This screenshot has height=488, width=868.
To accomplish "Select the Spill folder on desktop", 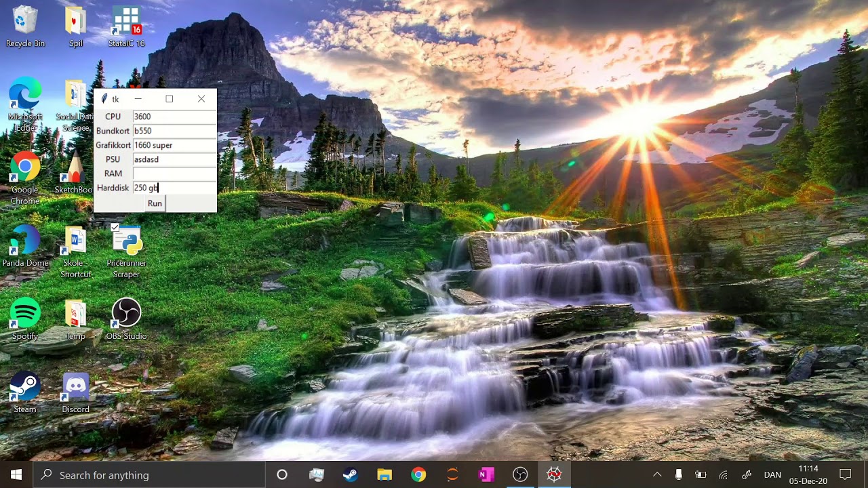I will coord(76,27).
